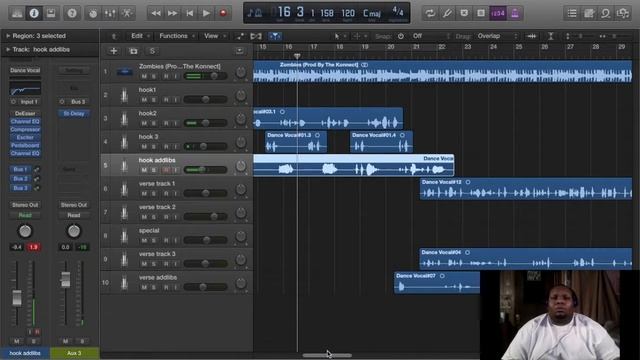Toggle the metronome click button
The image size is (640, 360).
tap(515, 13)
